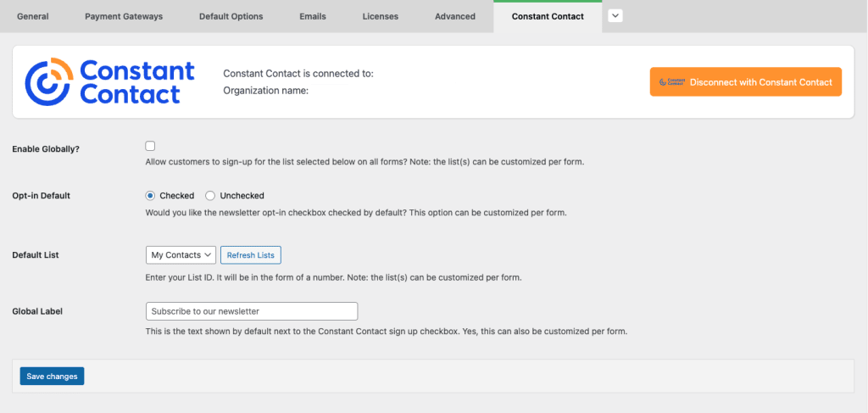Expand the more-tabs chevron dropdown
The image size is (868, 413).
pyautogui.click(x=615, y=16)
